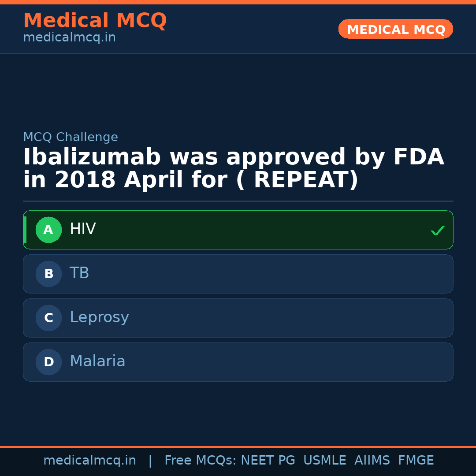Viewport: 476px width, 476px height.
Task: Select the TB answer option
Action: (238, 274)
